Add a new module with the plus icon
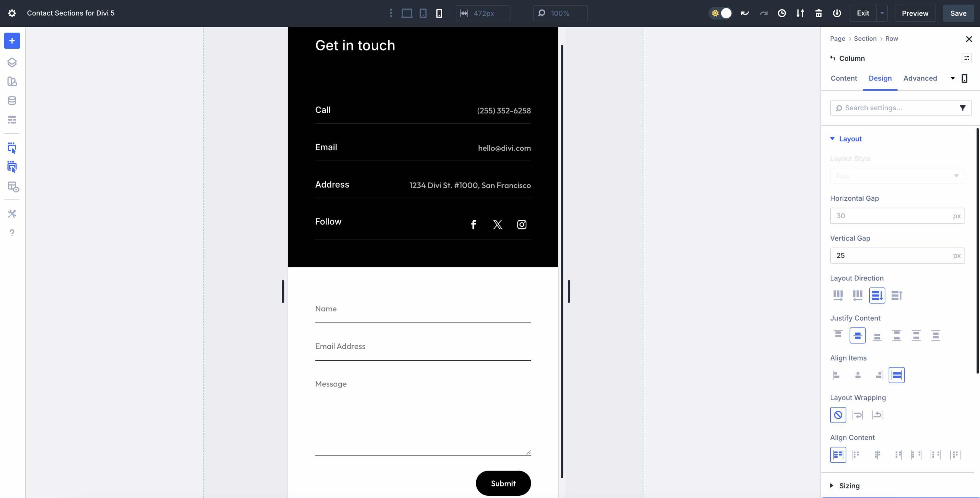Screen dimensions: 980x498 click(12, 41)
